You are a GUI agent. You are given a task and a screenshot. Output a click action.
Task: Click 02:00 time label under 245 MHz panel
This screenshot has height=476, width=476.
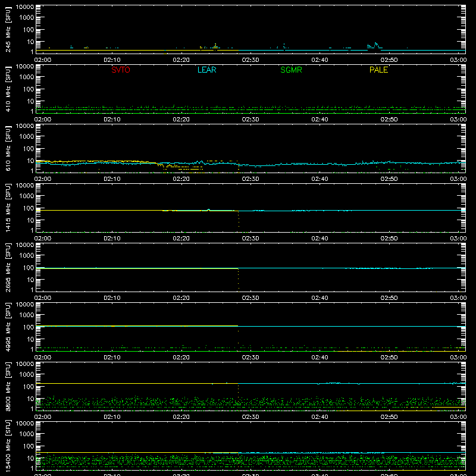click(43, 60)
